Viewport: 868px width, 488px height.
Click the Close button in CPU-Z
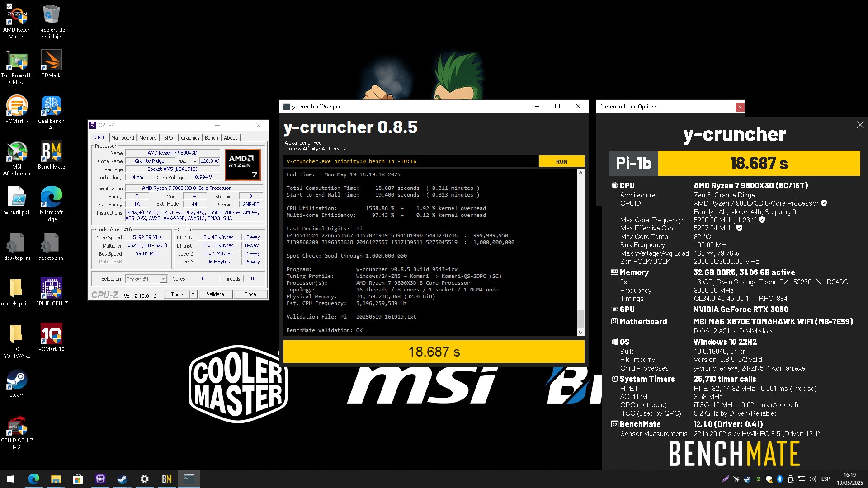pyautogui.click(x=250, y=294)
